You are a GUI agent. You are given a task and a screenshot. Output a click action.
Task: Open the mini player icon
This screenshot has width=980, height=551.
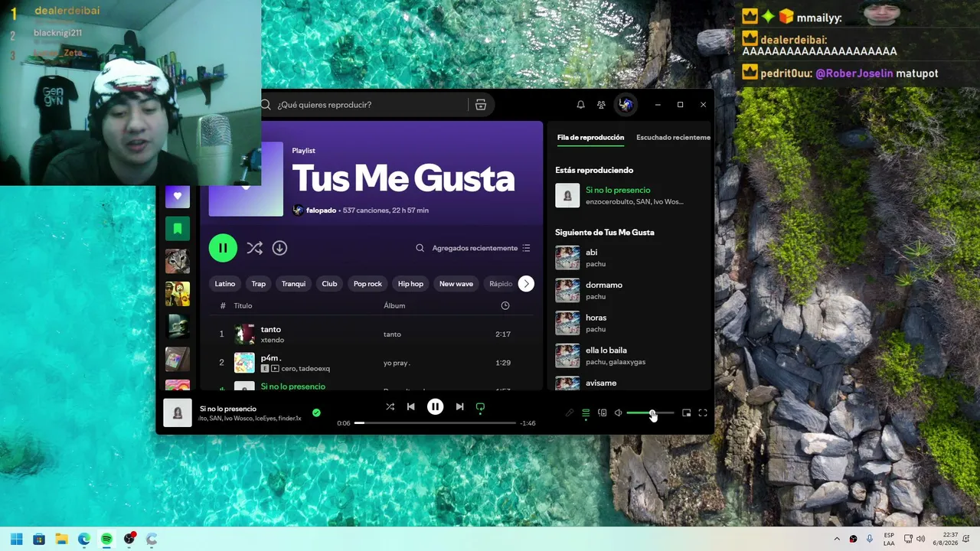pos(686,413)
